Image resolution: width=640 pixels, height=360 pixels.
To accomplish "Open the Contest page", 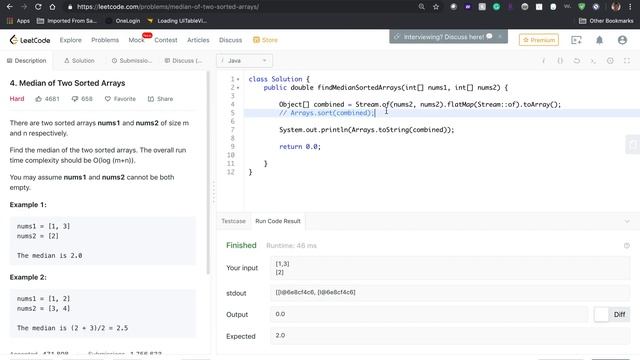I will click(166, 40).
